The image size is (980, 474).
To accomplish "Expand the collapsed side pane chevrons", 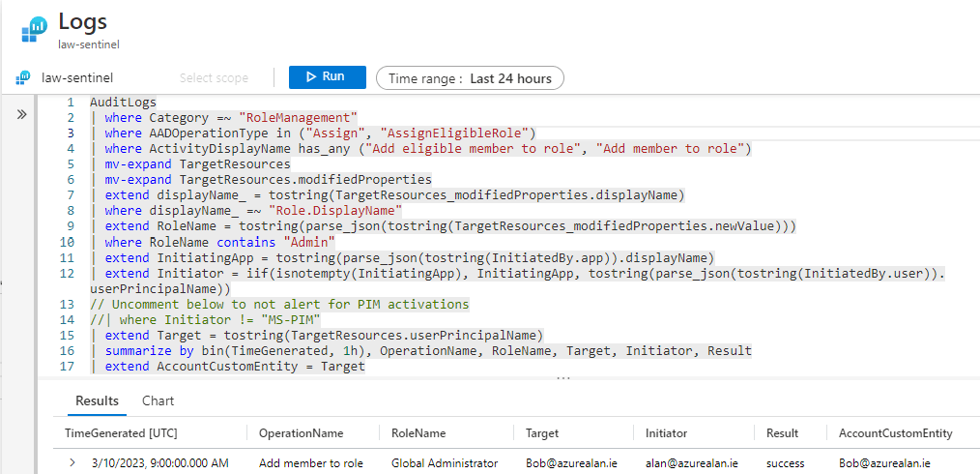I will tap(22, 114).
